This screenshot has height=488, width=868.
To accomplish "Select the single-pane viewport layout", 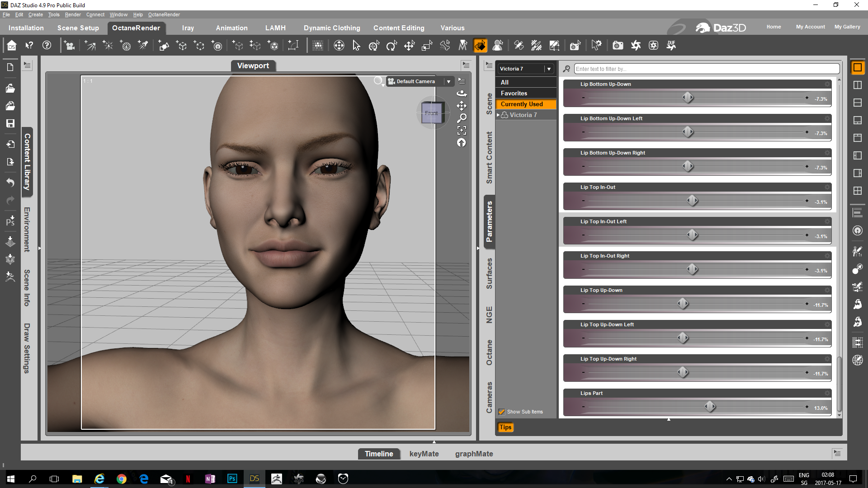I will coord(857,68).
